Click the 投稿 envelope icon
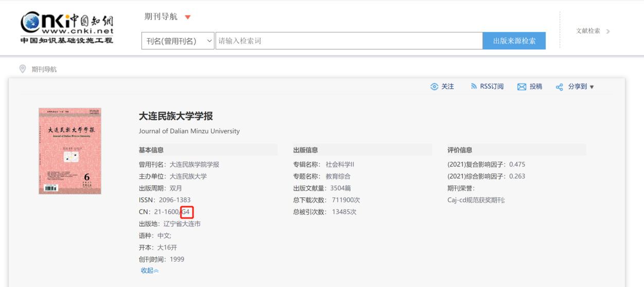The image size is (644, 287). [x=522, y=87]
